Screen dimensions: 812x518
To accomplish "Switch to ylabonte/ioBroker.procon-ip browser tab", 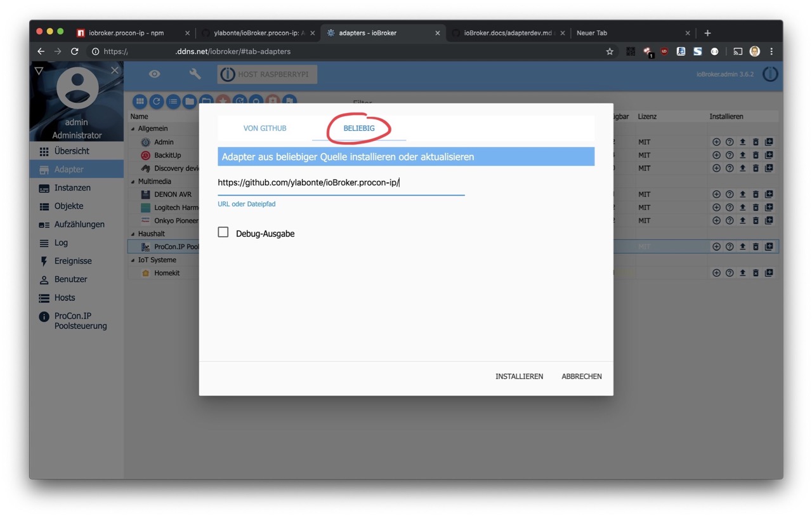I will [258, 33].
